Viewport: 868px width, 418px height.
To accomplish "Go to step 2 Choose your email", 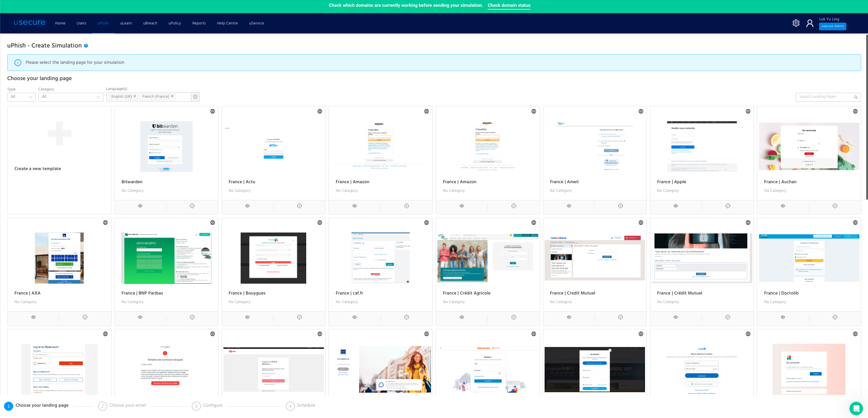I will (x=123, y=406).
